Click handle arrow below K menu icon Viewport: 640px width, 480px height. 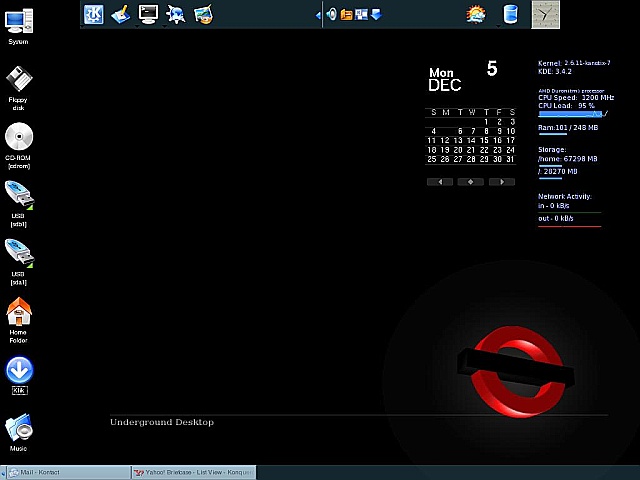(82, 27)
